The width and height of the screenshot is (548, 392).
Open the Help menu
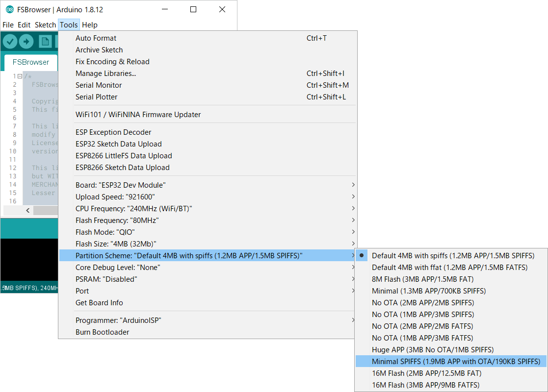[90, 25]
